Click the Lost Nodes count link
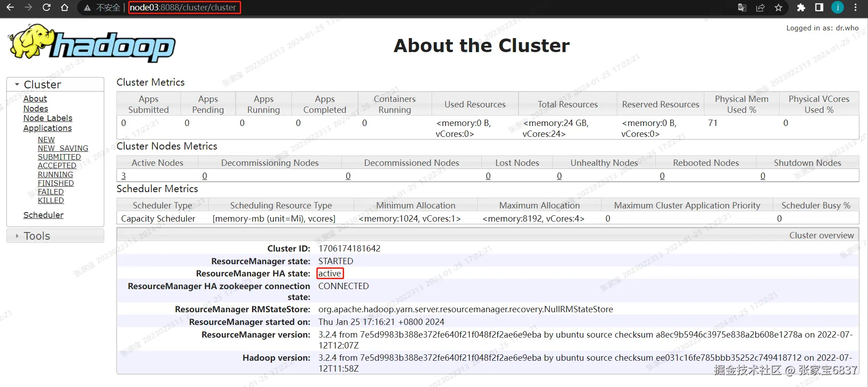This screenshot has height=387, width=868. coord(488,176)
